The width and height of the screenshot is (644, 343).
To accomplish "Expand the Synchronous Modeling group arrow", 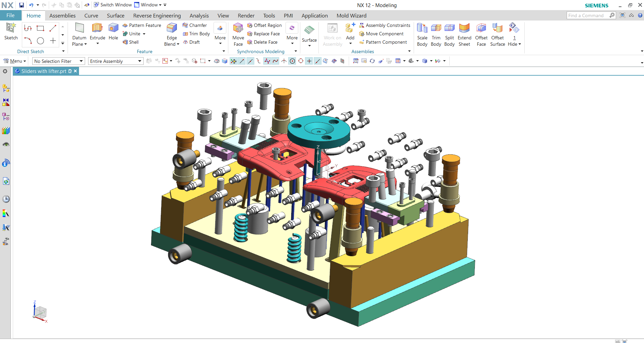I will (296, 51).
